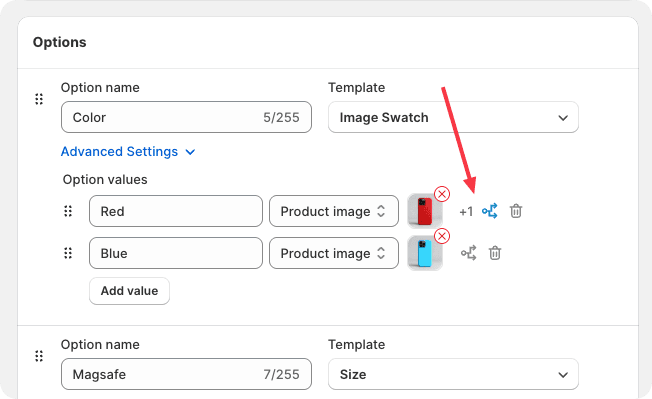Delete the Blue option value with its trash icon
652x399 pixels.
[495, 253]
